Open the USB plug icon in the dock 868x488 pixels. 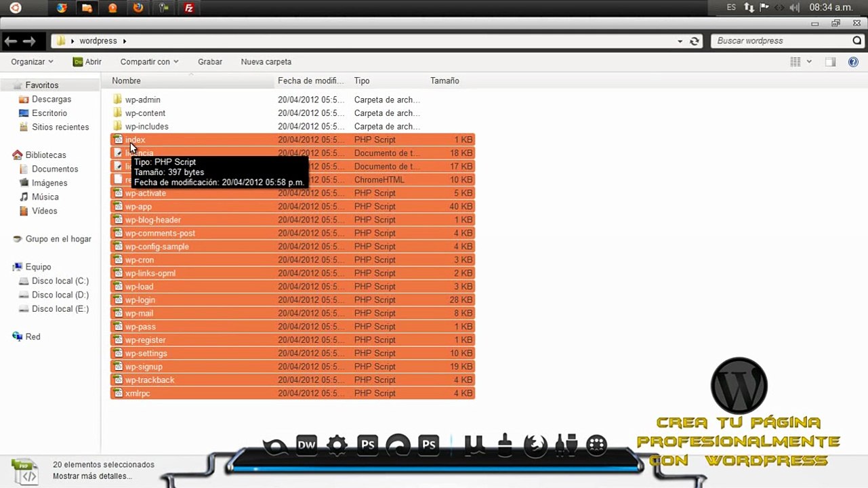pyautogui.click(x=566, y=445)
